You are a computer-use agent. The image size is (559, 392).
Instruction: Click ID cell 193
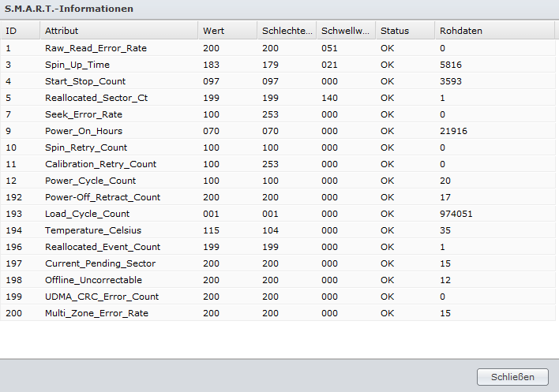(x=14, y=214)
